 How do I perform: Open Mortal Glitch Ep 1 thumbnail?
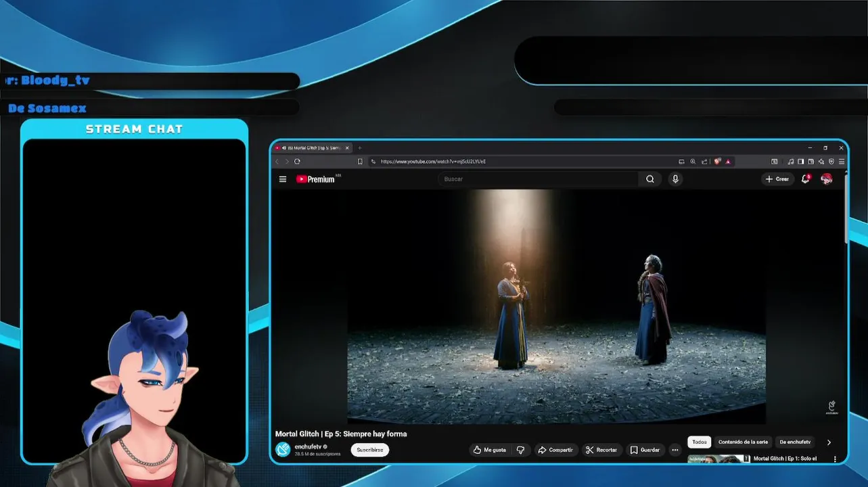click(718, 459)
